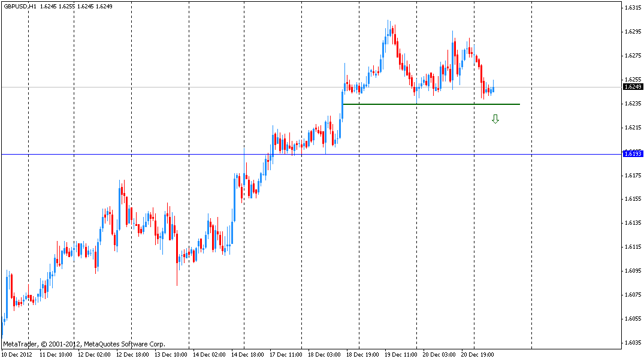Click the 1.6295 price axis label
Screen dimensions: 644x359
point(633,32)
